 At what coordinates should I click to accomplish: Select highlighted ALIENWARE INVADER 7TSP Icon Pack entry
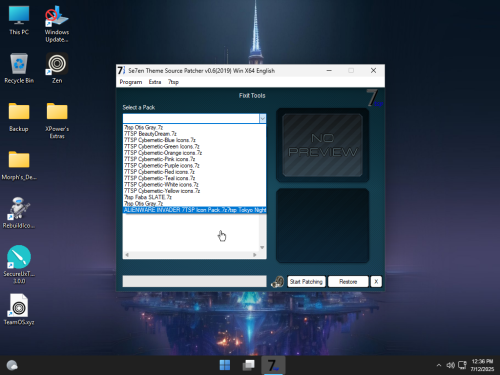click(195, 210)
